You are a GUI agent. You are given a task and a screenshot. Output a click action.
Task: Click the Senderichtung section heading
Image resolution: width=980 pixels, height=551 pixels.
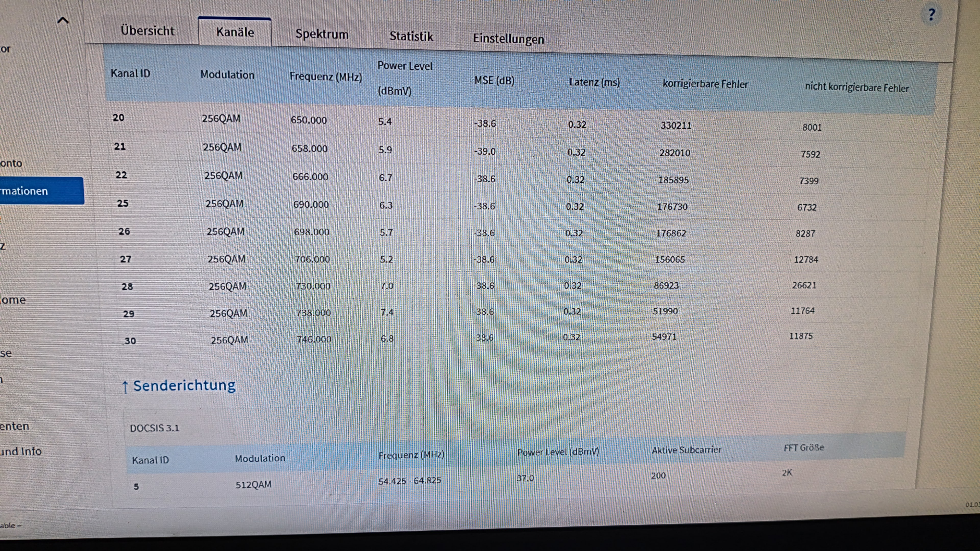184,386
